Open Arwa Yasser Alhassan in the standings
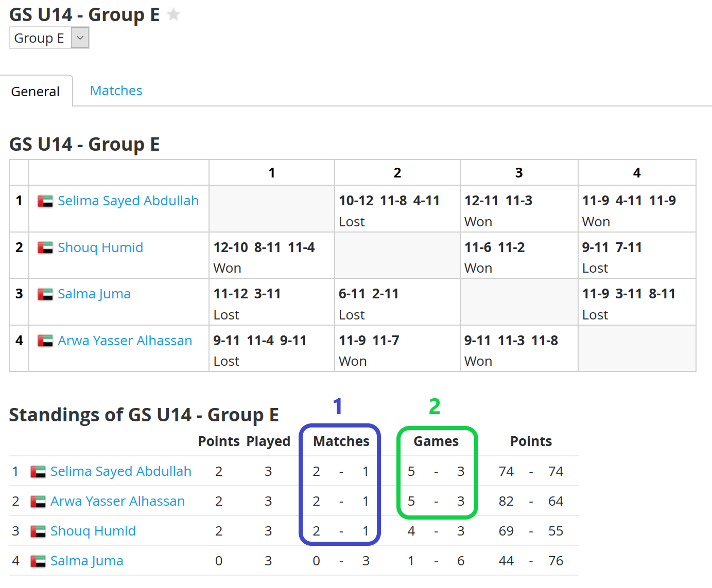This screenshot has width=712, height=588. 118,501
